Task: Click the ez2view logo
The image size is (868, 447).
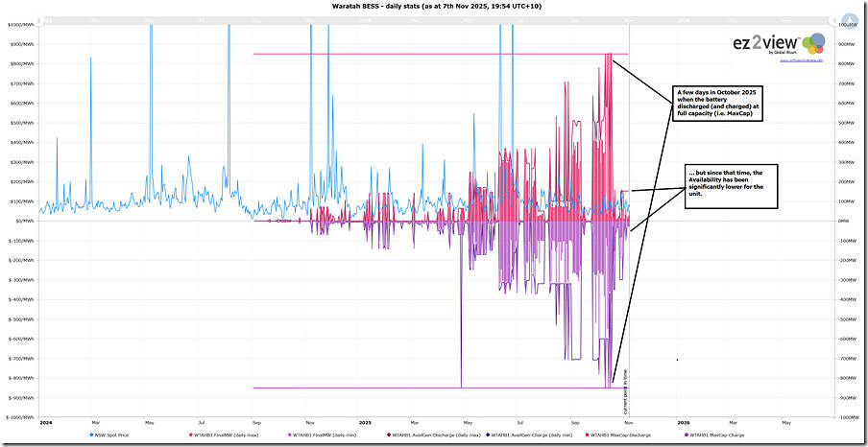Action: [x=778, y=42]
